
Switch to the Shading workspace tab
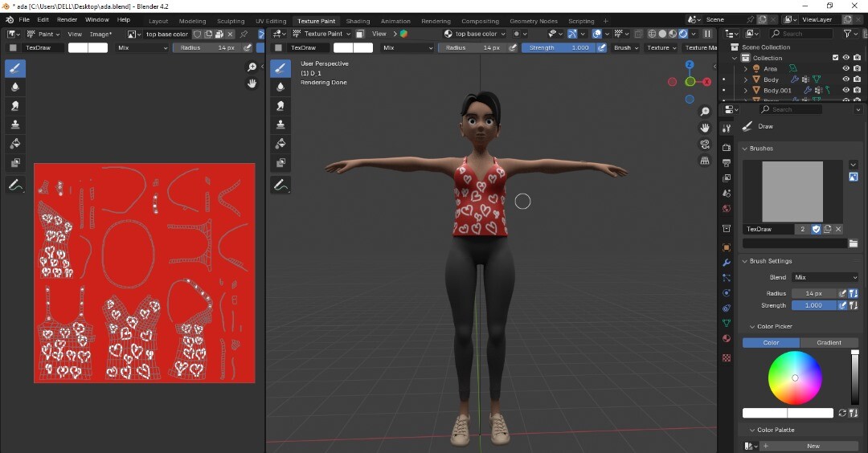(x=358, y=21)
